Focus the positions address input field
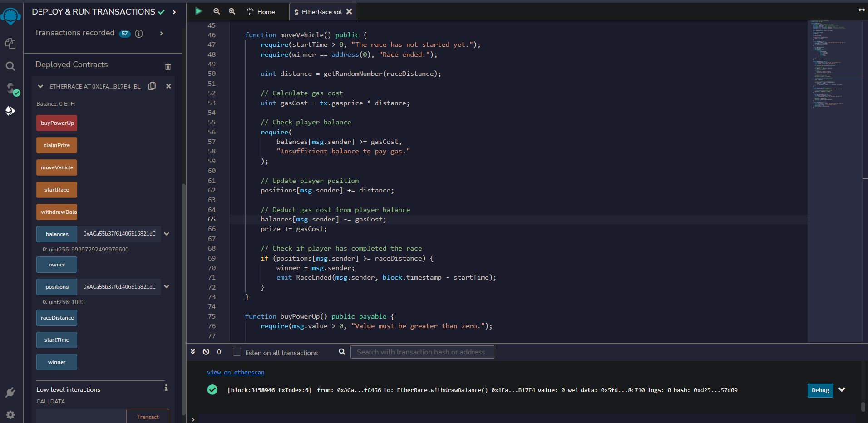Viewport: 868px width, 423px height. click(119, 287)
